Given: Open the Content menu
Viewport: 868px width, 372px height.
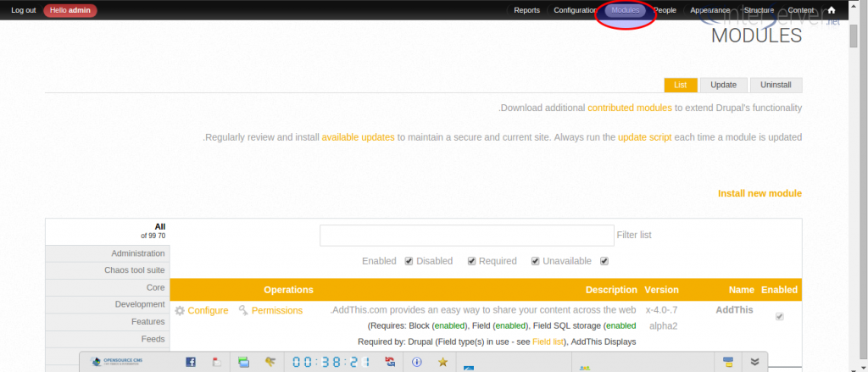Looking at the screenshot, I should (x=800, y=10).
